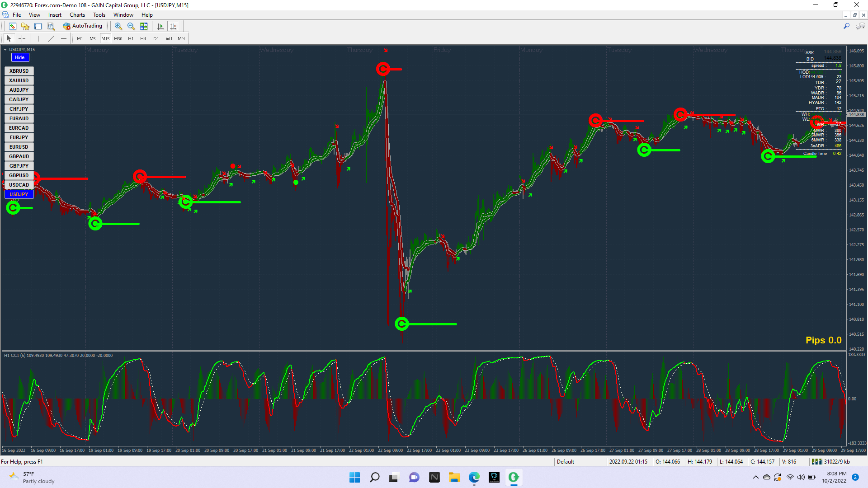
Task: Open the Default profile selector in status bar
Action: [565, 462]
